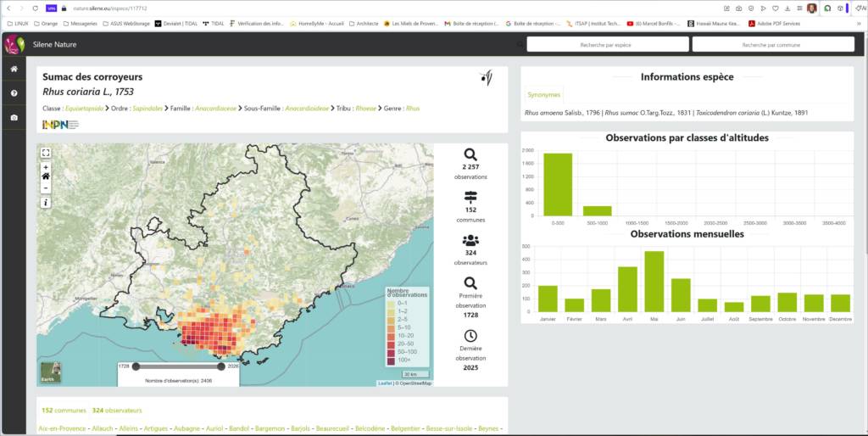Open the LINUX bookmarks folder
The width and height of the screenshot is (868, 436).
pyautogui.click(x=19, y=24)
